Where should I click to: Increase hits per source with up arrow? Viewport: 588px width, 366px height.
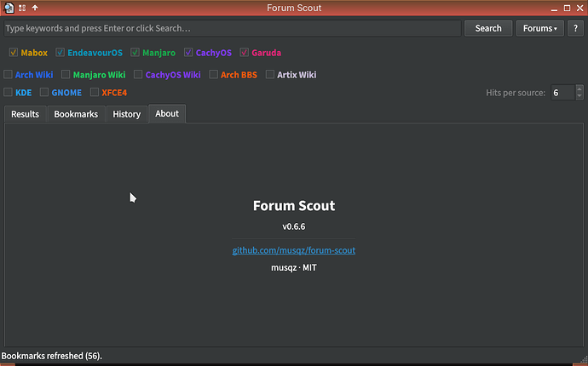(579, 89)
